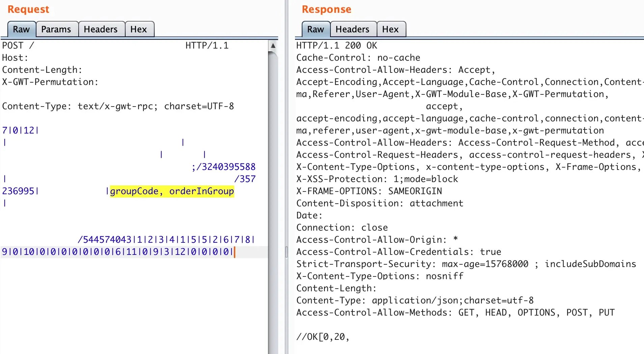The image size is (644, 354).
Task: Click the X-XSS-Protection response header line
Action: (377, 179)
